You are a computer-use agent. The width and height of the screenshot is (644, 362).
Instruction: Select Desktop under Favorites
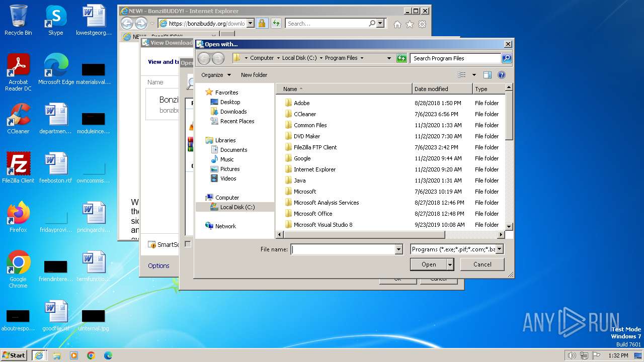pos(230,102)
